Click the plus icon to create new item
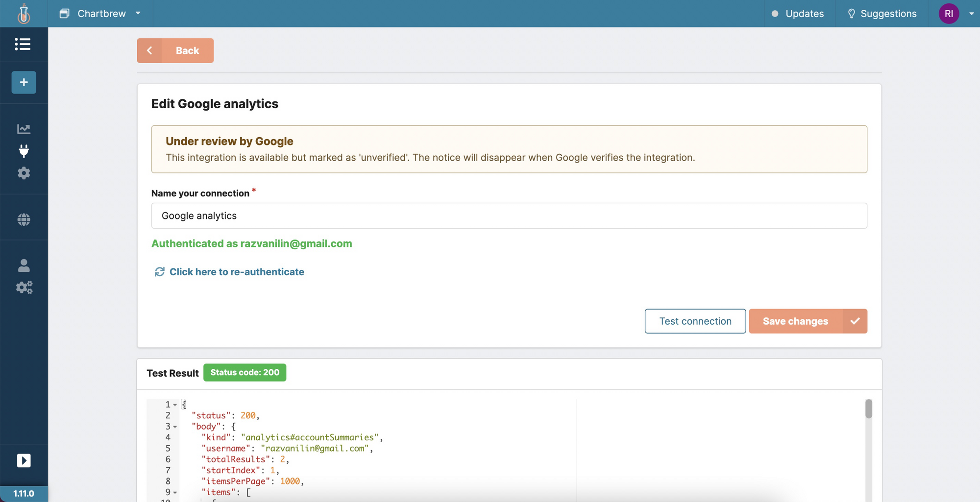The height and width of the screenshot is (502, 980). 23,82
